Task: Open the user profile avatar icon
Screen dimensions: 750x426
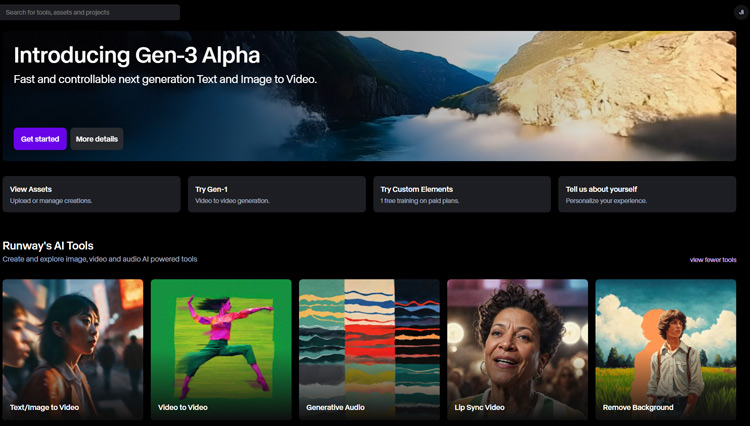Action: pyautogui.click(x=740, y=12)
